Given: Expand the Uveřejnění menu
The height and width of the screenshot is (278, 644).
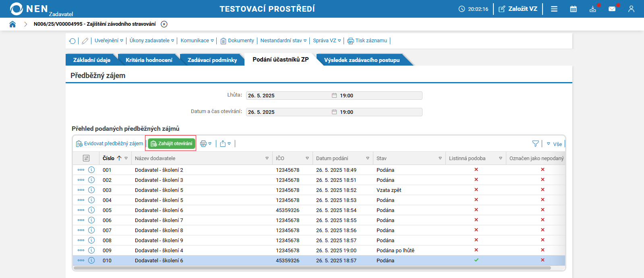Looking at the screenshot, I should click(109, 41).
